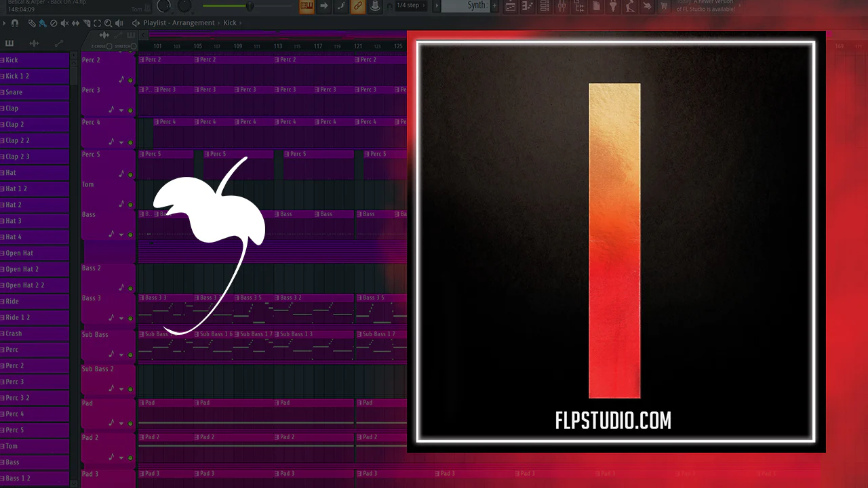This screenshot has height=488, width=868.
Task: Open the 1/4 step snap dropdown
Action: click(412, 5)
